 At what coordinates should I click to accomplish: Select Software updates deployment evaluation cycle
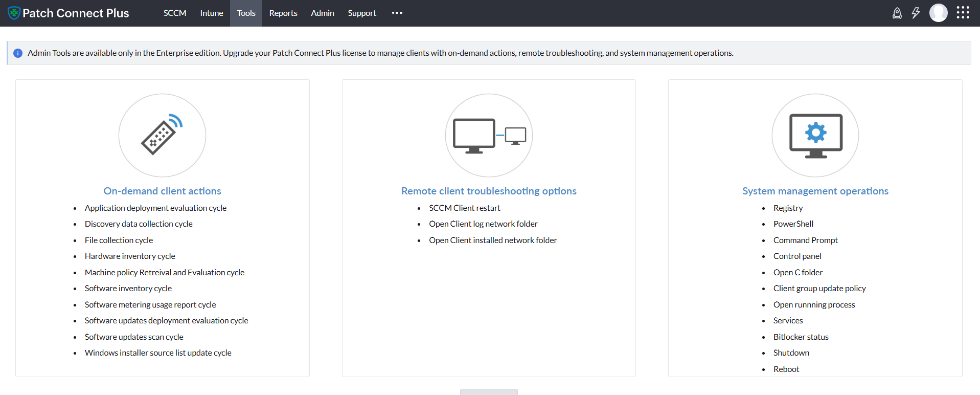pyautogui.click(x=166, y=321)
